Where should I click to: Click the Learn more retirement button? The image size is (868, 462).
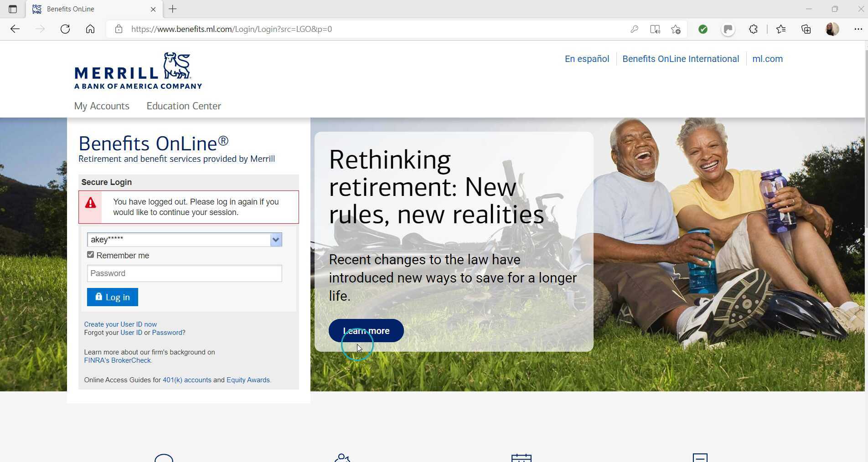(366, 330)
